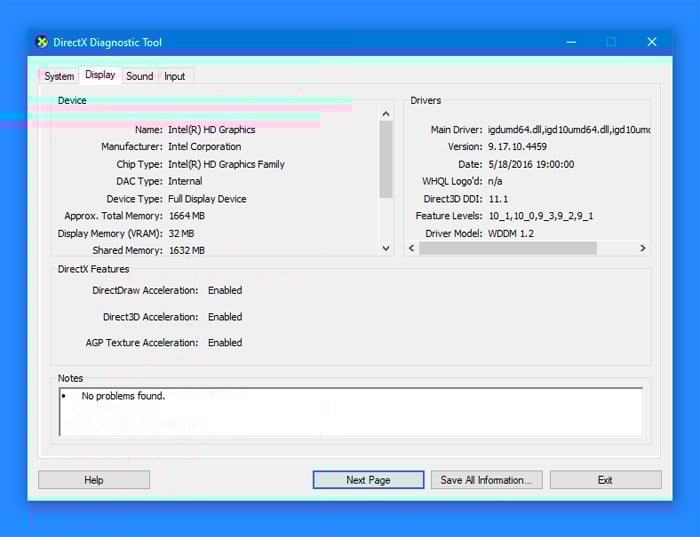Close the DirectX Diagnostic Tool window
700x537 pixels.
pyautogui.click(x=652, y=42)
